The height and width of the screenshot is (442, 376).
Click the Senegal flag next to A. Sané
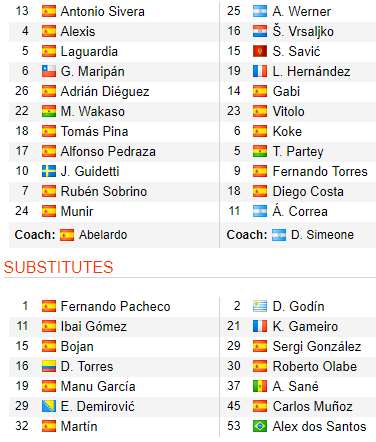(x=260, y=386)
